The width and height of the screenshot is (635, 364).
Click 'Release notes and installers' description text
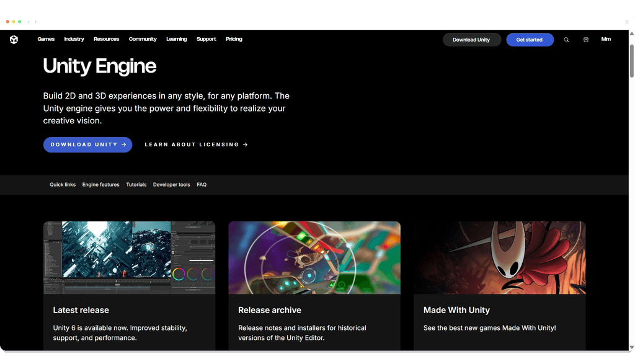click(302, 333)
